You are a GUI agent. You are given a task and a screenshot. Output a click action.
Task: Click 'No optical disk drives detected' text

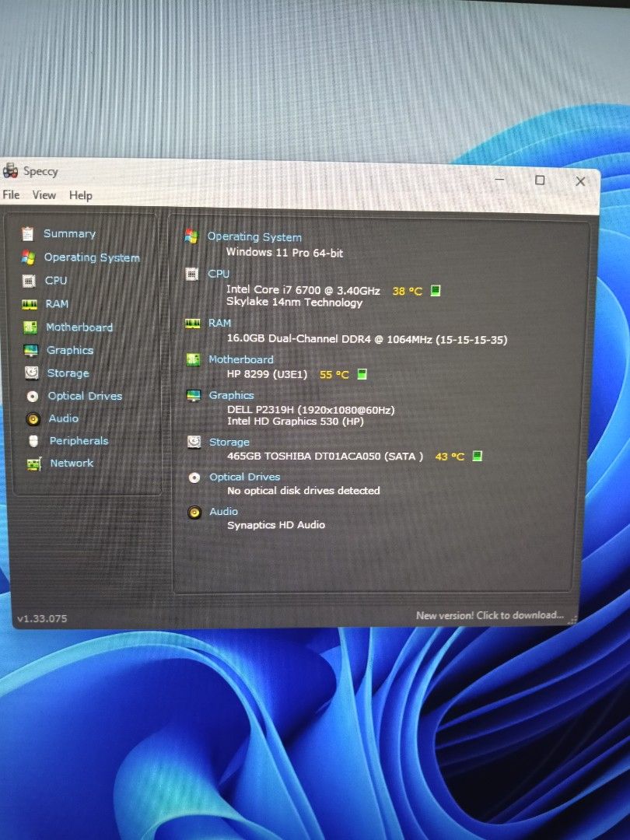pos(304,490)
